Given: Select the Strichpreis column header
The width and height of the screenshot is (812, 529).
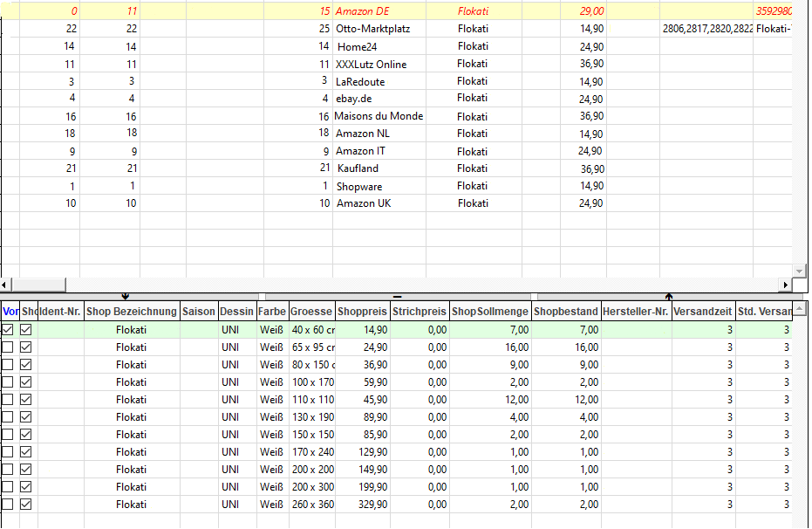Looking at the screenshot, I should click(420, 312).
